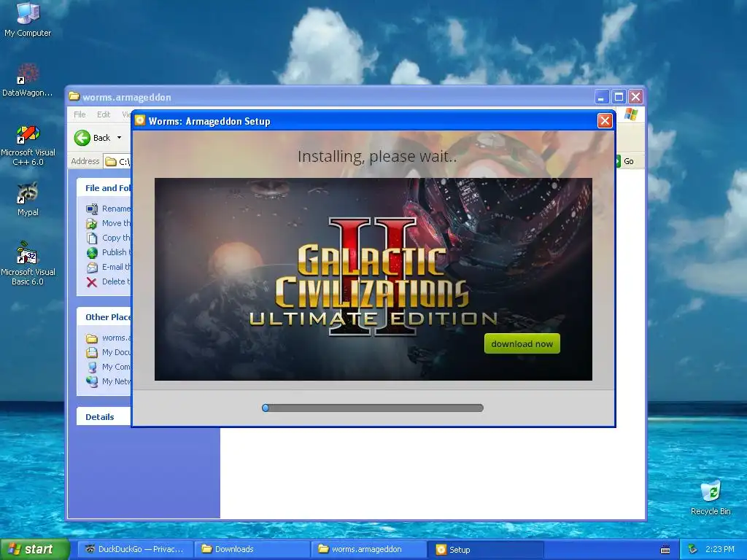Click the green Back arrow in Explorer window

82,138
